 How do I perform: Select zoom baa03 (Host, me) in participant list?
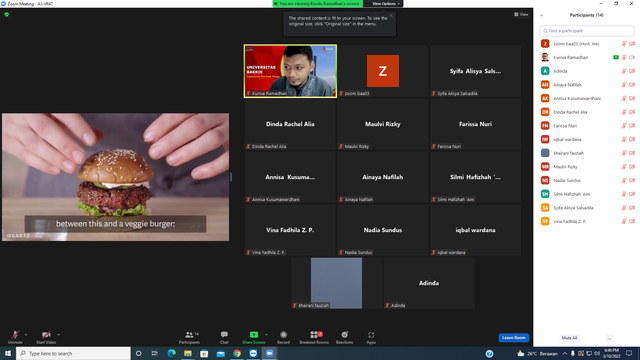[587, 44]
